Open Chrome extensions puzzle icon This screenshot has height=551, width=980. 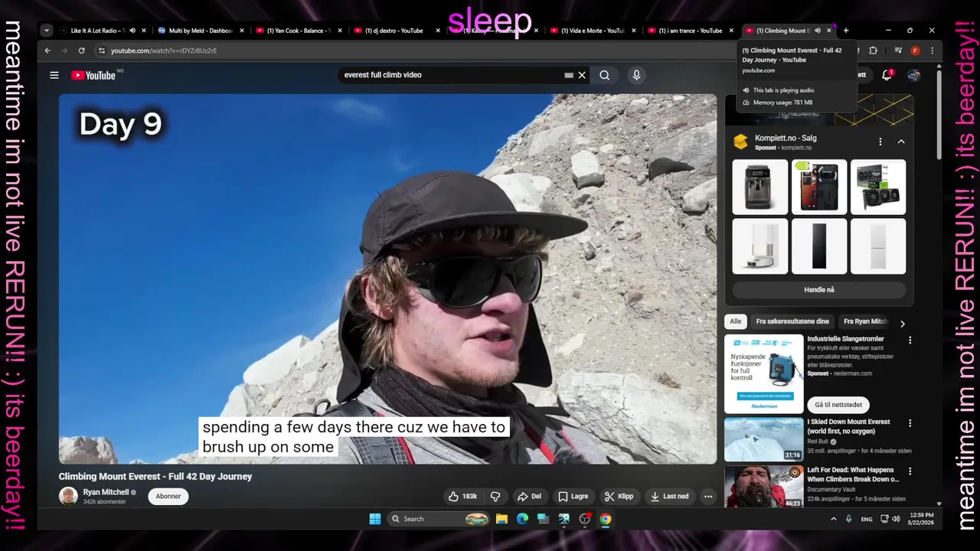(873, 51)
